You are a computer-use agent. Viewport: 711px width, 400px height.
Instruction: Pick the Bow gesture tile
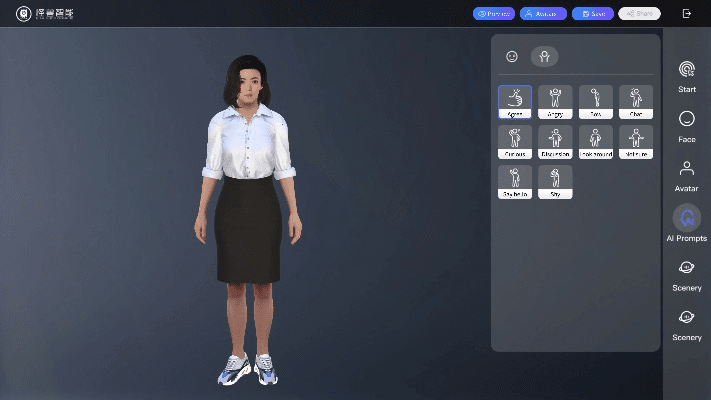click(x=595, y=101)
